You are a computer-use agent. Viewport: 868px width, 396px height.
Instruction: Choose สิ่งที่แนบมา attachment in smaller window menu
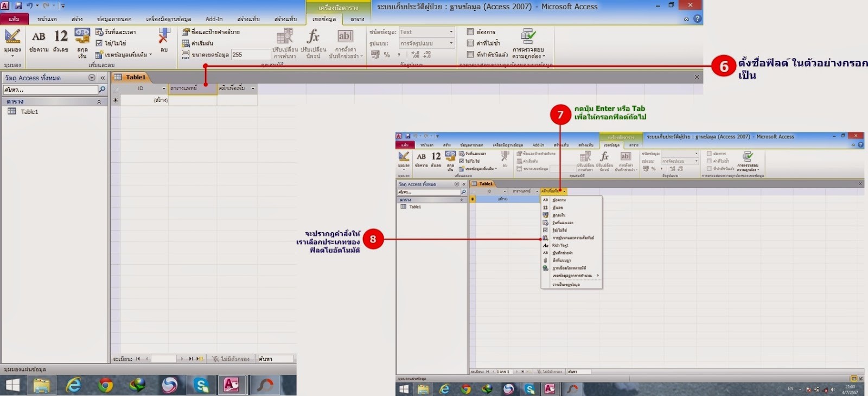[572, 260]
